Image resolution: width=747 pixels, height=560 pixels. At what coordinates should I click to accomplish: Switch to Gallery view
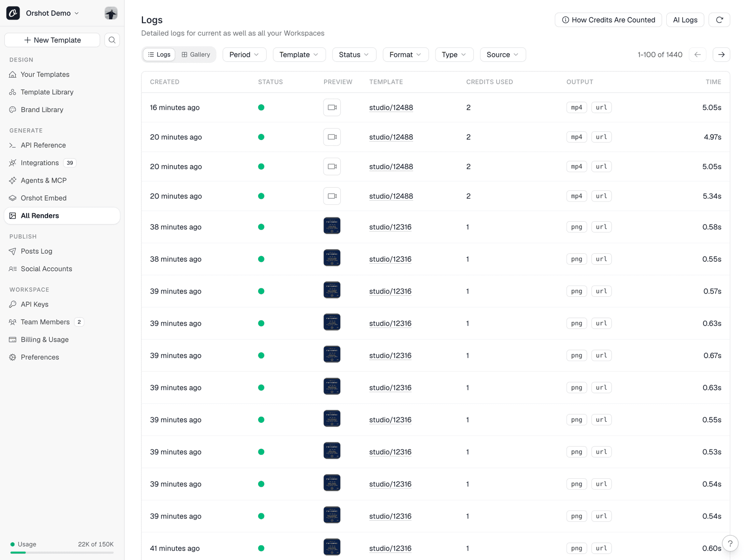coord(196,55)
